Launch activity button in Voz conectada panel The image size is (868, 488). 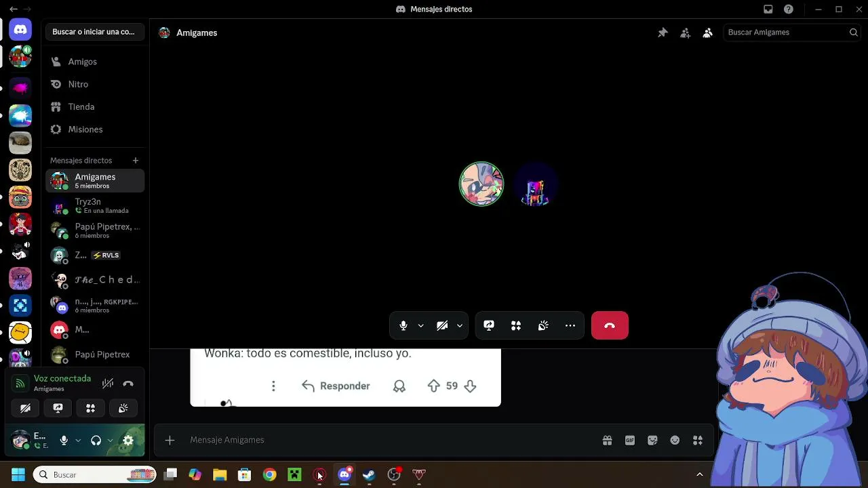point(90,408)
